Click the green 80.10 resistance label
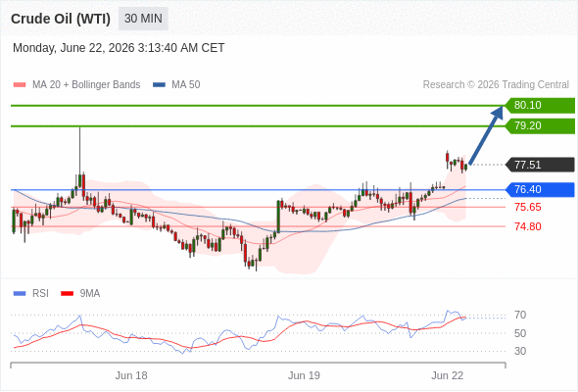This screenshot has height=392, width=578. click(540, 105)
